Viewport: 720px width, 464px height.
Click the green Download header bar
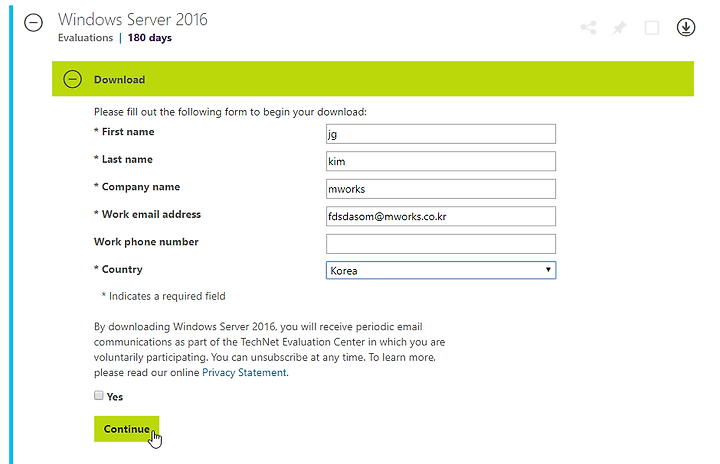[x=373, y=79]
